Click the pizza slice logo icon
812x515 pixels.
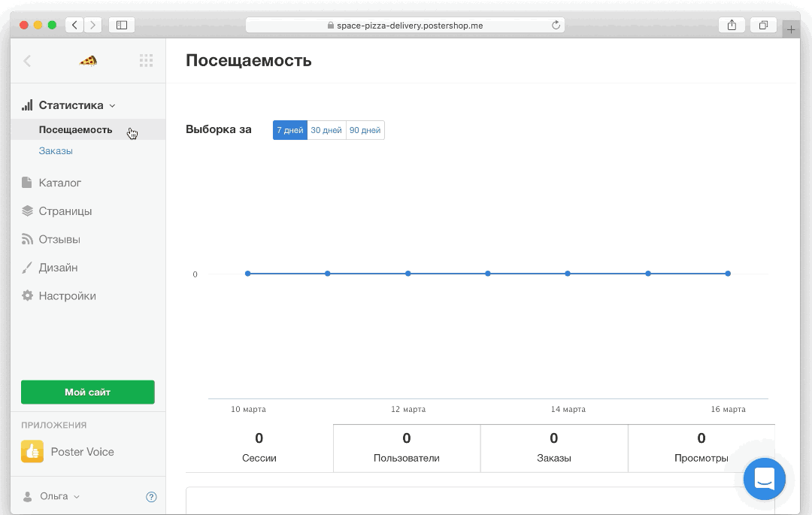[x=88, y=61]
